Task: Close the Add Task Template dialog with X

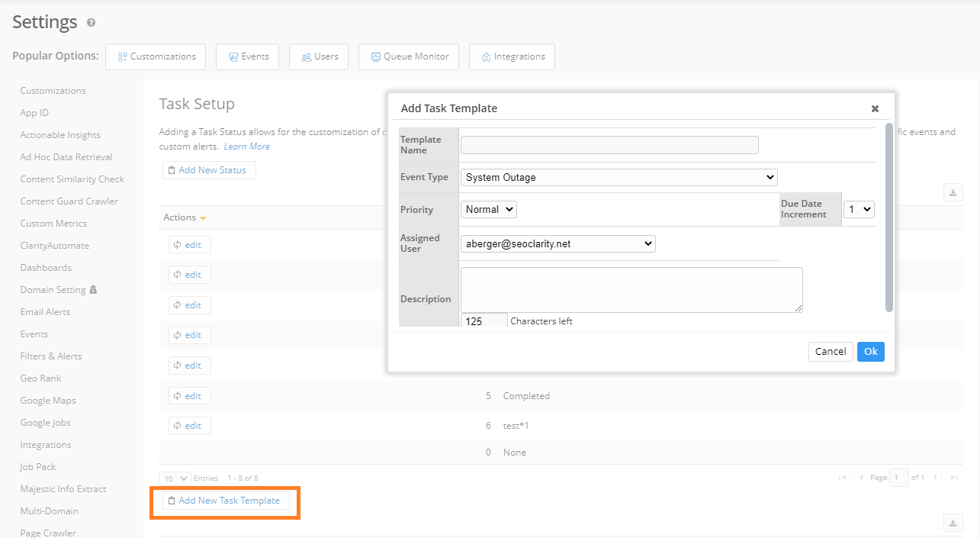Action: pyautogui.click(x=875, y=108)
